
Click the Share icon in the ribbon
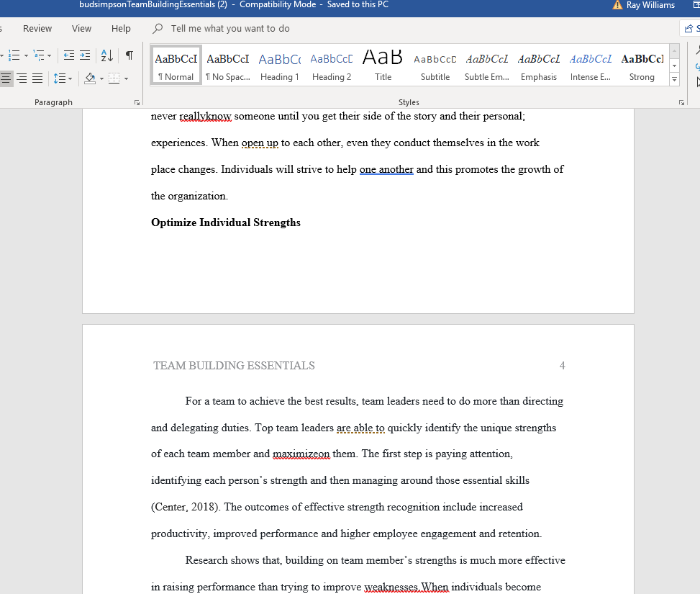(x=689, y=29)
